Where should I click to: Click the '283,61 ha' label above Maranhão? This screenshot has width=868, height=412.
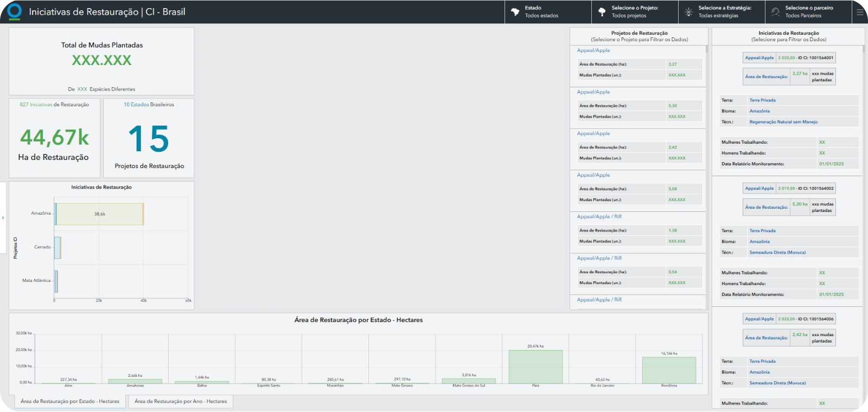tap(335, 379)
